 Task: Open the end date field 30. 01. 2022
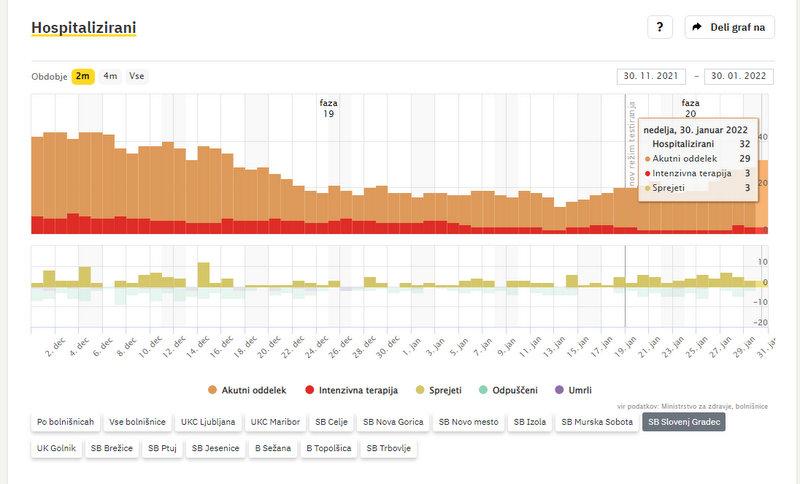pyautogui.click(x=739, y=76)
